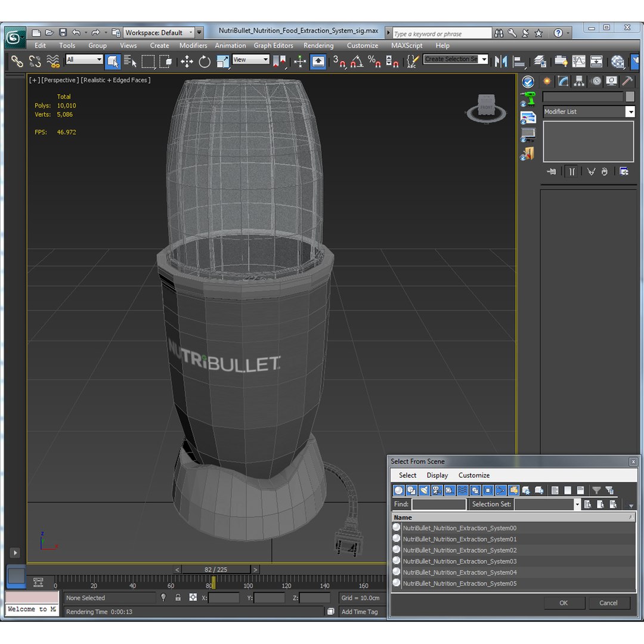Viewport: 644px width, 644px height.
Task: Open the Edit menu
Action: tap(41, 45)
